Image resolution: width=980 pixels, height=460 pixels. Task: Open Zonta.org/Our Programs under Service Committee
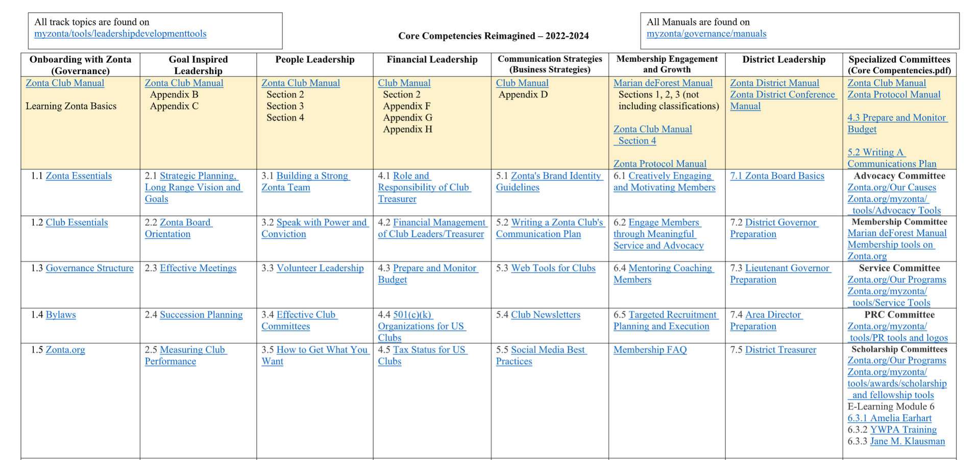(x=897, y=280)
